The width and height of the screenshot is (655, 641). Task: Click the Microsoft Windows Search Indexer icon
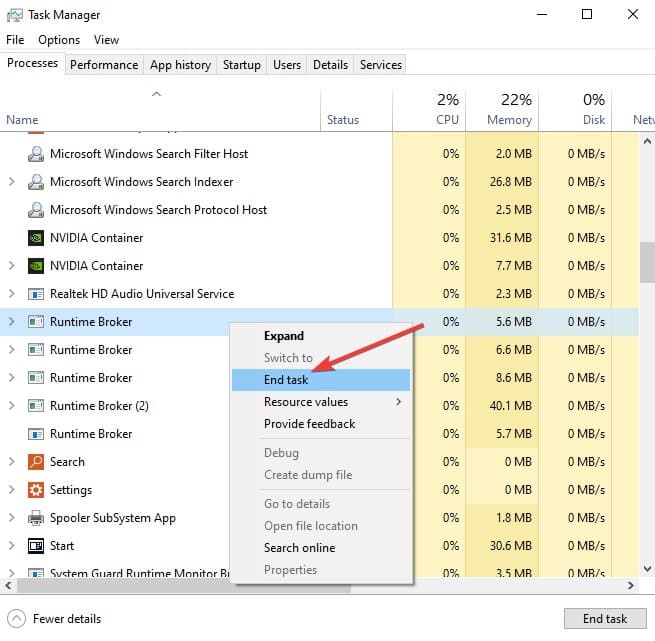point(36,182)
